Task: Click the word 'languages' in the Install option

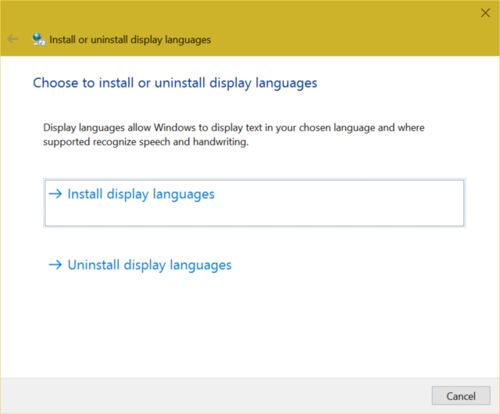Action: pyautogui.click(x=184, y=194)
